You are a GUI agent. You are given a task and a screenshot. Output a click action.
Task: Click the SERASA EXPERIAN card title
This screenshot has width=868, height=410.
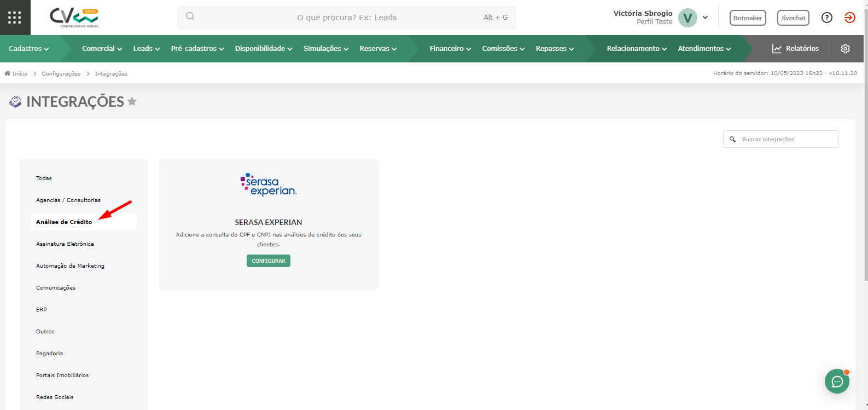point(269,222)
